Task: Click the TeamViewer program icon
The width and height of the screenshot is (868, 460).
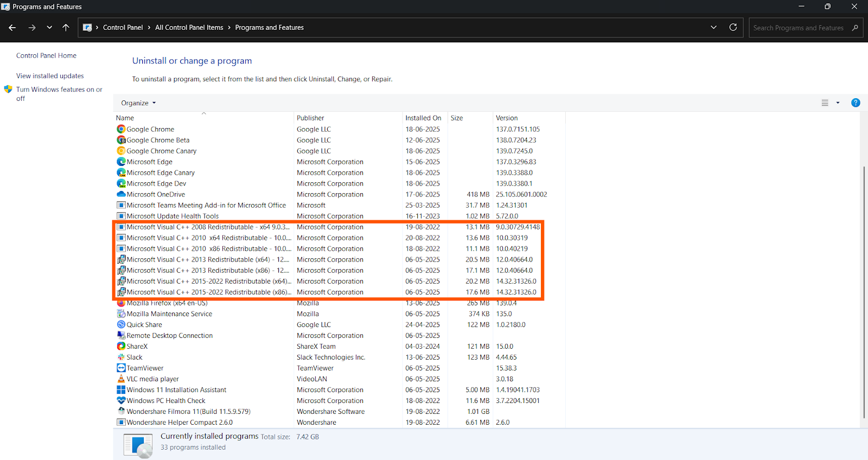Action: click(x=121, y=368)
